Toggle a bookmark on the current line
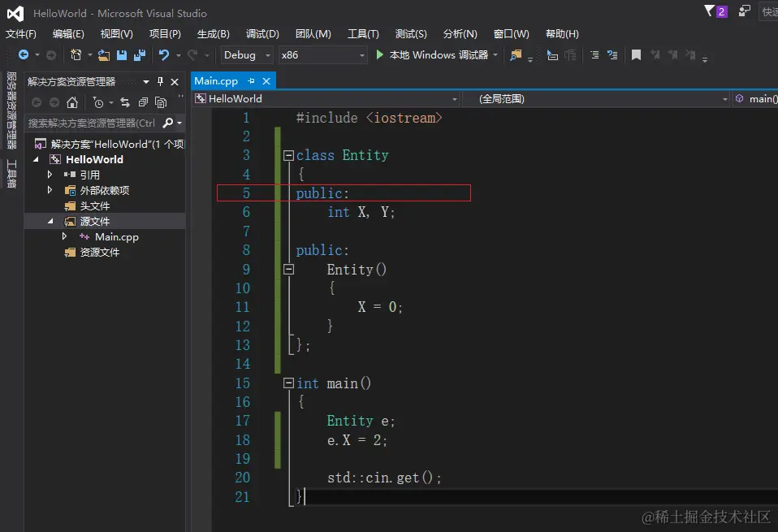The width and height of the screenshot is (778, 532). tap(636, 55)
